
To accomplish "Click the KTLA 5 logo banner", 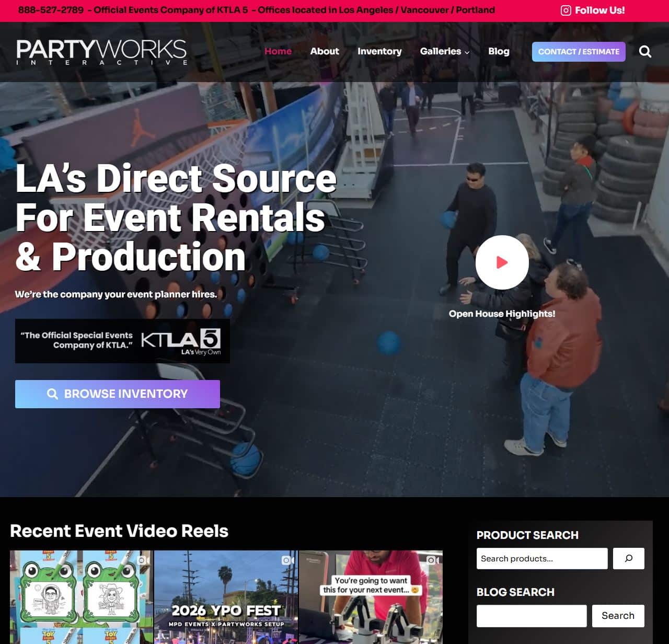I will click(x=122, y=341).
